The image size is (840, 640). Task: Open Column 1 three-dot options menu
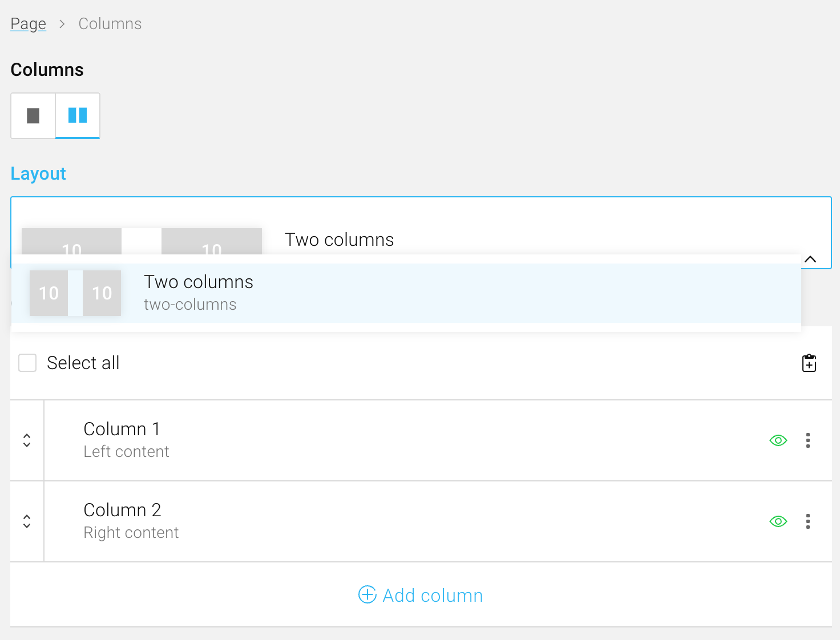point(807,440)
